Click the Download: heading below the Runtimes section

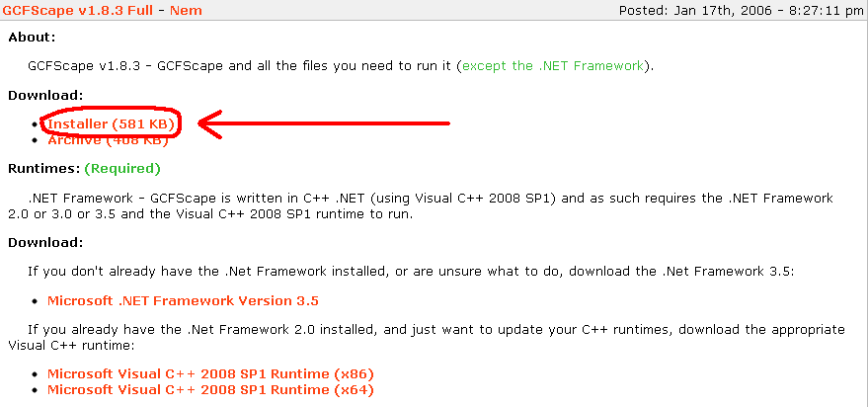[x=45, y=242]
